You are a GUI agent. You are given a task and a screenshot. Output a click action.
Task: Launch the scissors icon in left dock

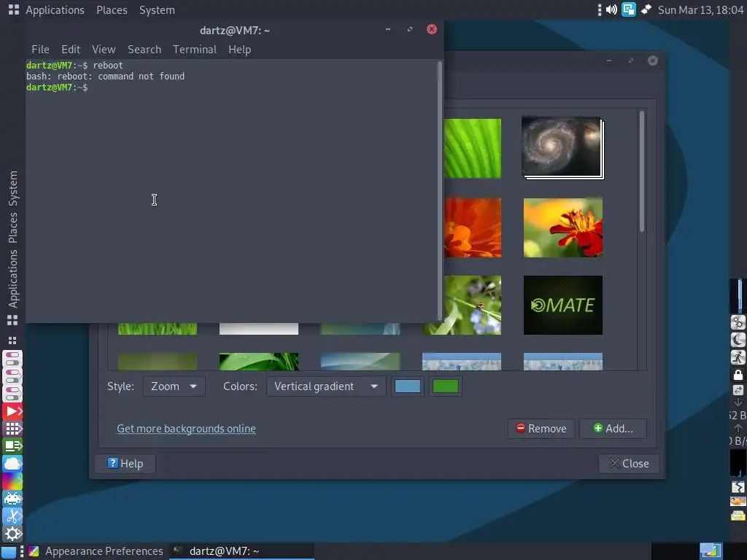(x=12, y=516)
